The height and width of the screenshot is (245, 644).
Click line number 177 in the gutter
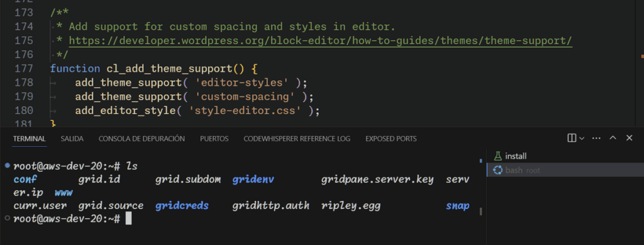(x=23, y=68)
